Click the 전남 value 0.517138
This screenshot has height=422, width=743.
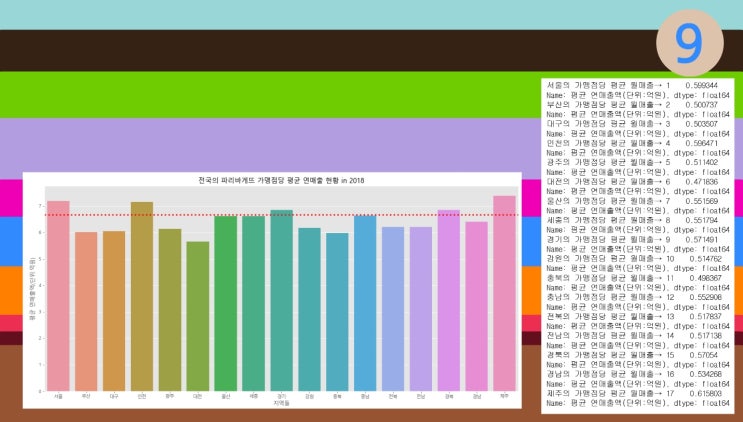click(706, 336)
